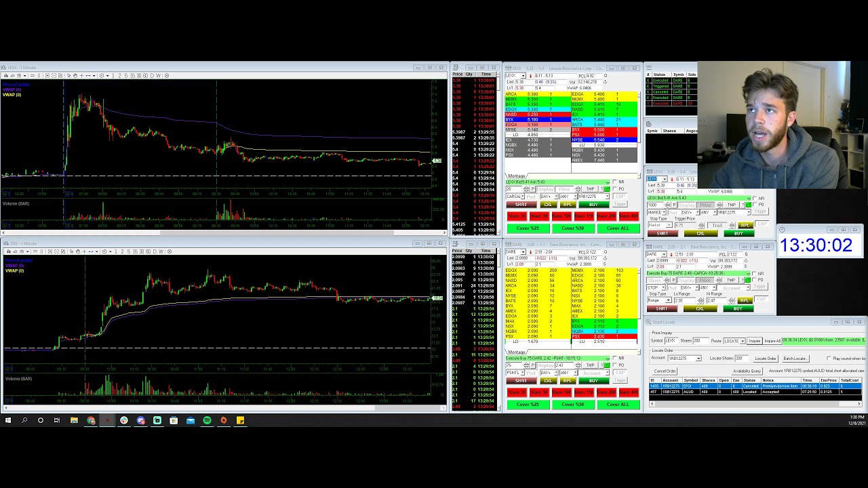Viewport: 868px width, 488px height.
Task: Open Spotify from the taskbar
Action: [x=207, y=420]
